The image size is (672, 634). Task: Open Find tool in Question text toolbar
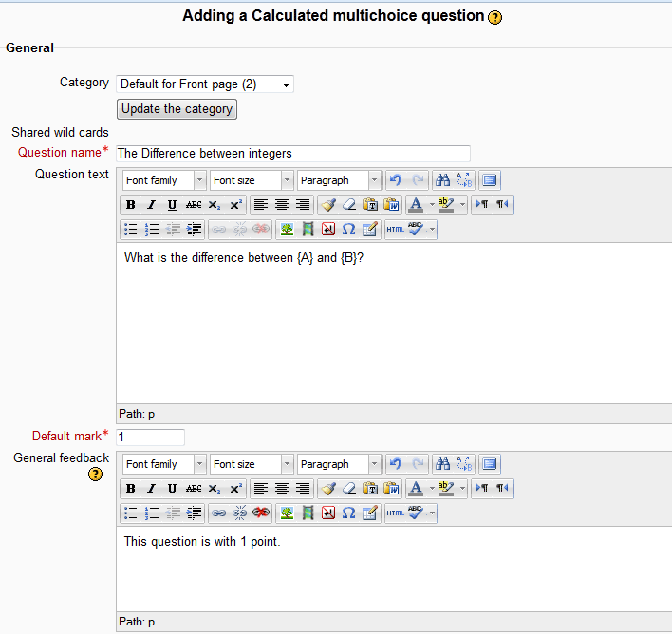point(442,180)
